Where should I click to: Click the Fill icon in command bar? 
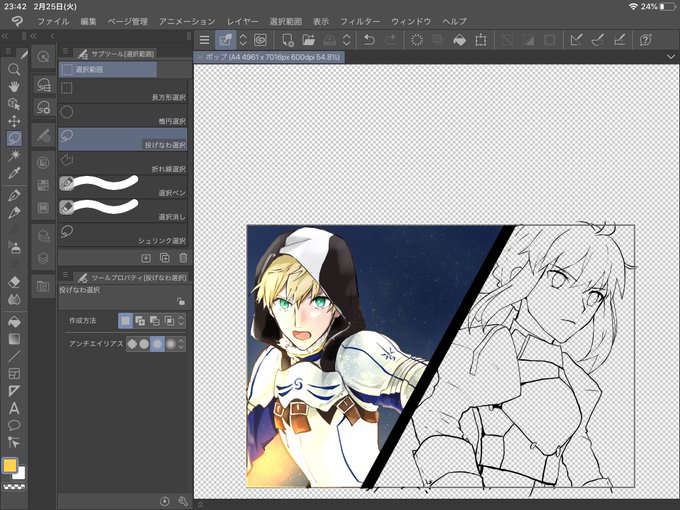(x=459, y=40)
